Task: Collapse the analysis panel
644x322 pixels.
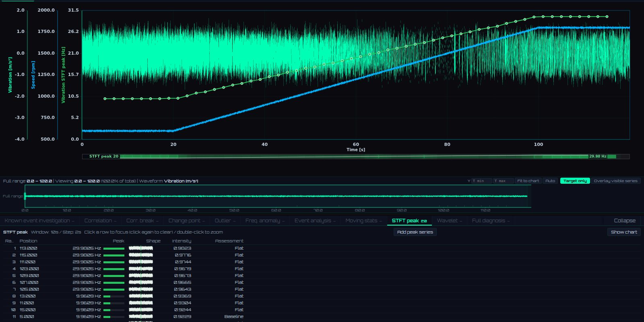Action: pyautogui.click(x=625, y=221)
